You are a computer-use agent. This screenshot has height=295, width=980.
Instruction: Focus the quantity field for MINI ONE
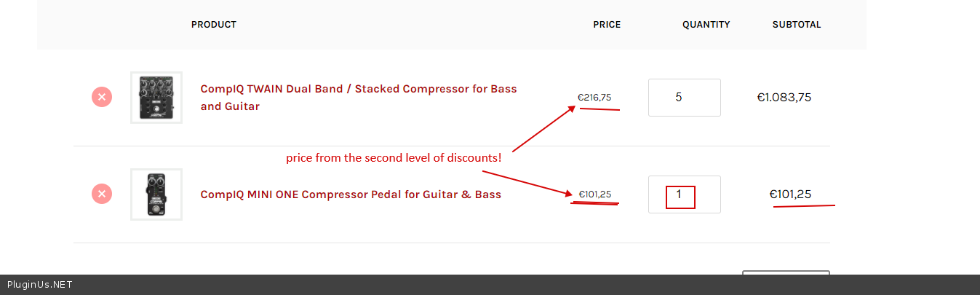(x=684, y=194)
